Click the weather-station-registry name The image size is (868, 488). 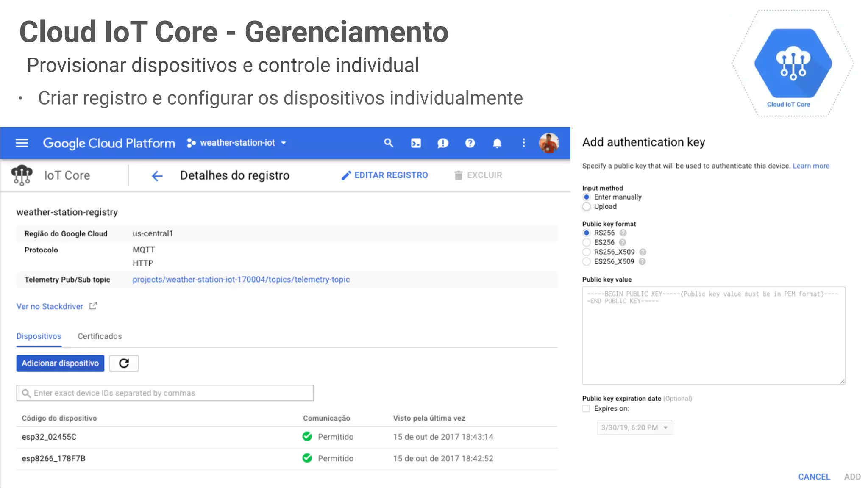(x=67, y=212)
